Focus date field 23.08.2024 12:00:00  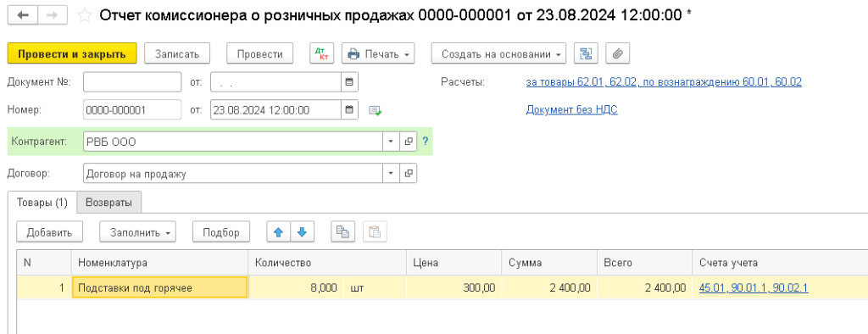tap(275, 109)
